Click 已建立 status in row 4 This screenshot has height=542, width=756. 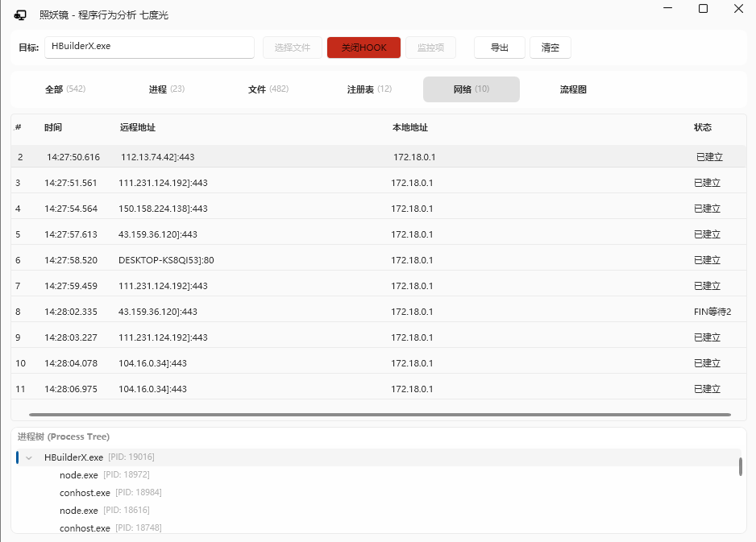[x=707, y=209]
